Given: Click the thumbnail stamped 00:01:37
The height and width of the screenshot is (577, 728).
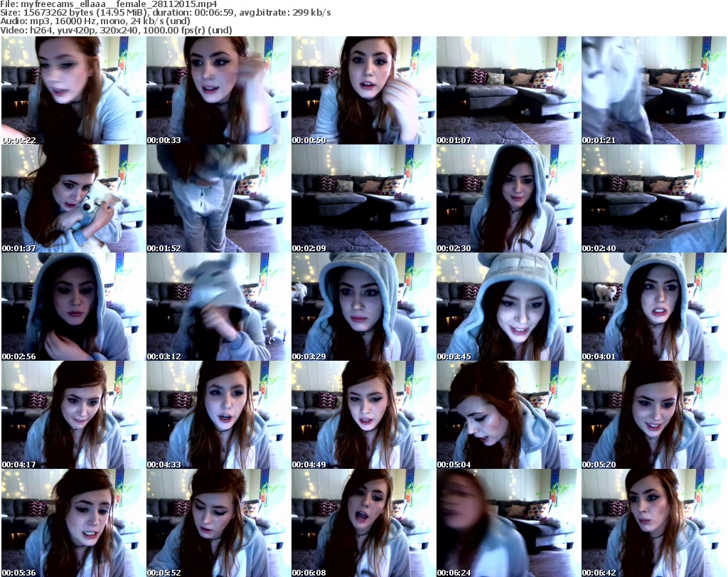Looking at the screenshot, I should pos(73,198).
